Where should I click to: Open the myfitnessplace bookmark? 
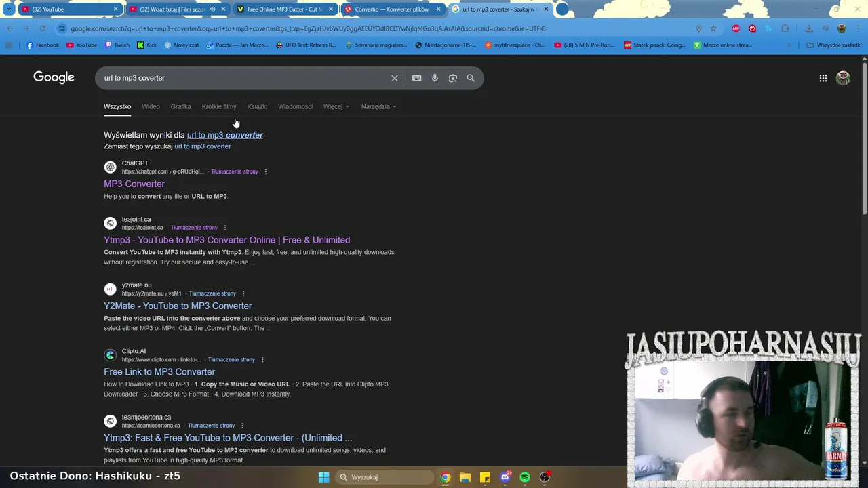point(515,45)
